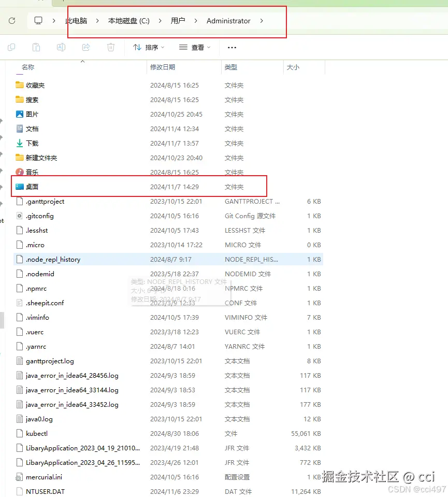Click the computer monitor icon in breadcrumb
The width and height of the screenshot is (448, 497).
(38, 21)
